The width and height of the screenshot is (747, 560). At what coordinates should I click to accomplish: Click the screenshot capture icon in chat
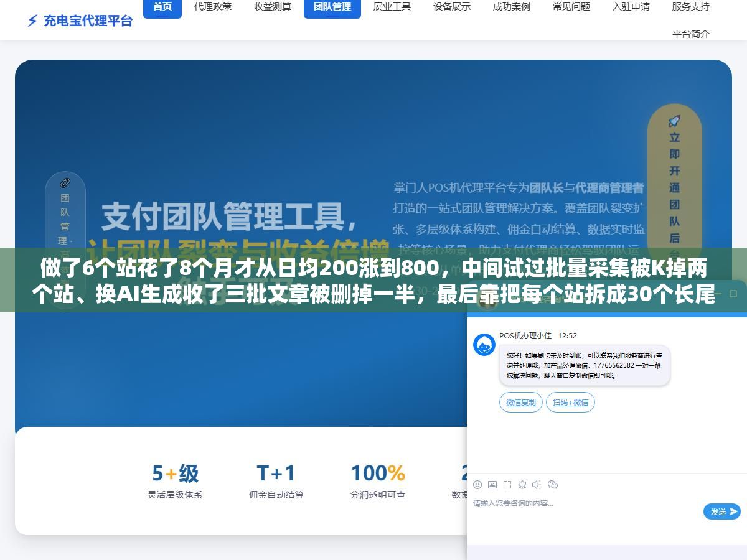(507, 485)
